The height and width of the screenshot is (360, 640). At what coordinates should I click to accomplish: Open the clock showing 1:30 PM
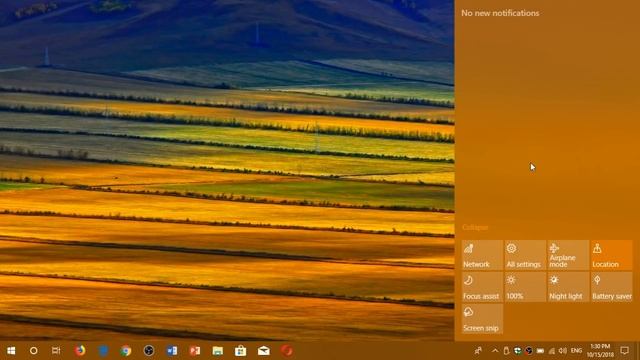tap(600, 351)
